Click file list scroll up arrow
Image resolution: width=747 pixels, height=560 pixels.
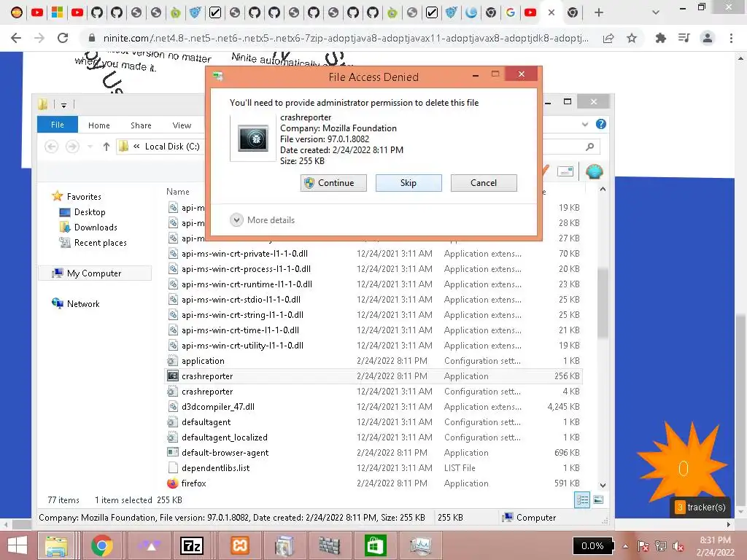point(603,189)
